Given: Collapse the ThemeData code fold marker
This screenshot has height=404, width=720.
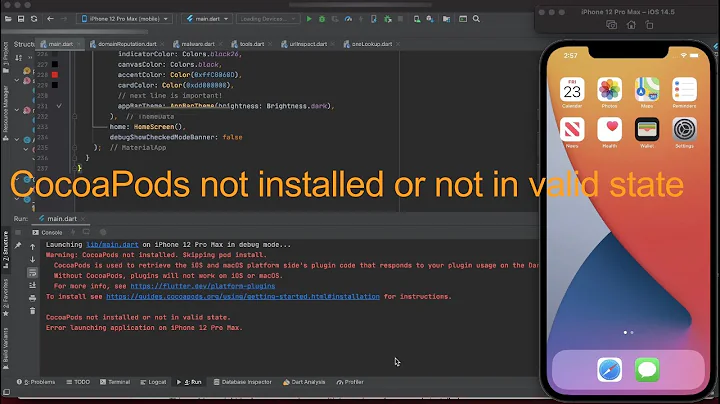Looking at the screenshot, I should (x=74, y=117).
